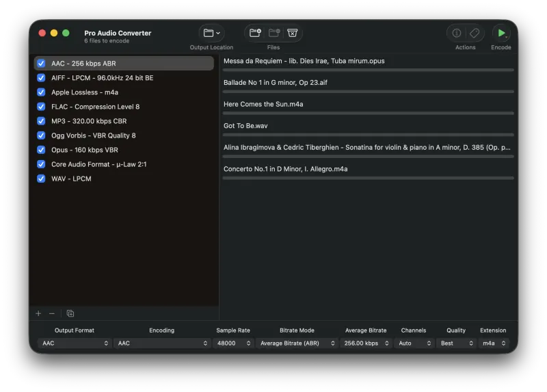Click the remove selected files folder icon
Image resolution: width=547 pixels, height=392 pixels.
(x=274, y=33)
